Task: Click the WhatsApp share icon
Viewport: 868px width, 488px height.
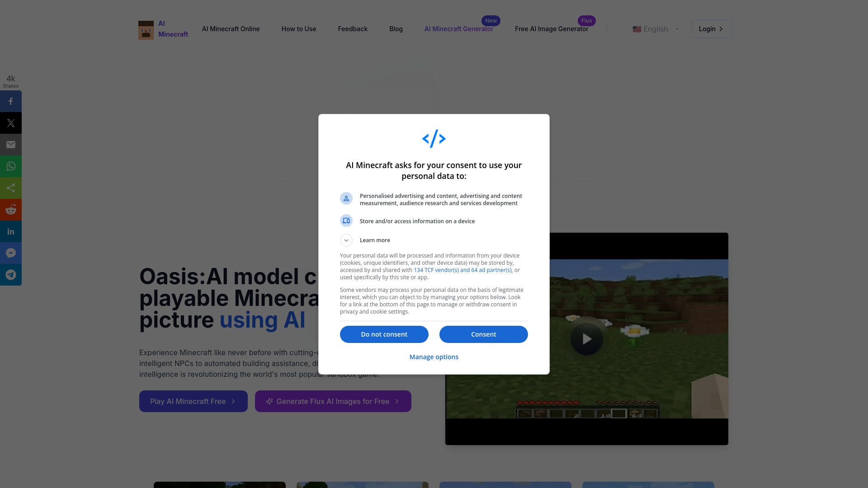Action: [x=11, y=166]
